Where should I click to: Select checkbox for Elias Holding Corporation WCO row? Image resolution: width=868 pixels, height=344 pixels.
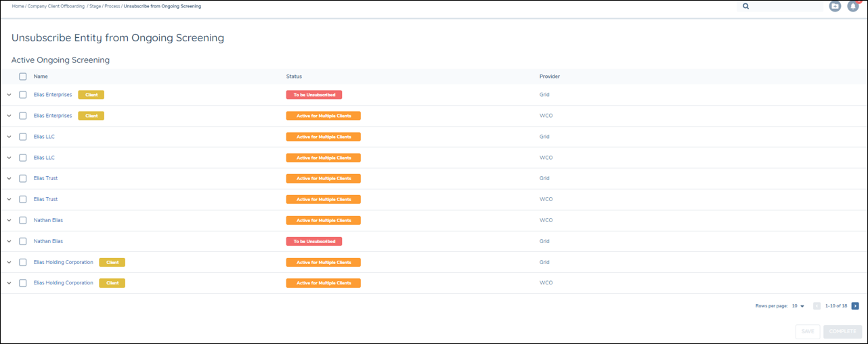tap(23, 283)
